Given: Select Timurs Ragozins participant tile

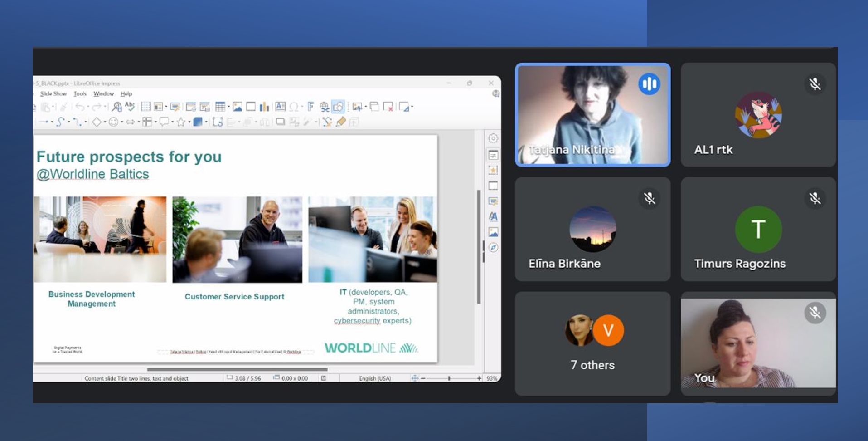Looking at the screenshot, I should click(758, 229).
